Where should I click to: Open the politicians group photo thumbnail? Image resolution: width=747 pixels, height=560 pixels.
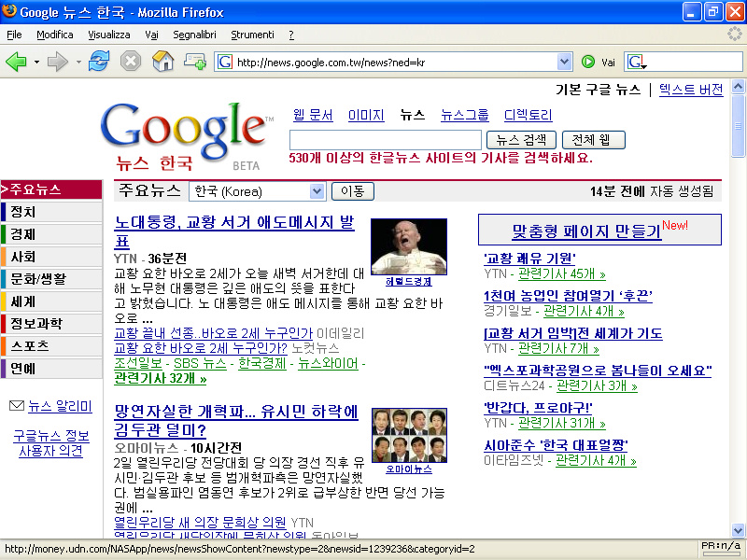pos(409,435)
